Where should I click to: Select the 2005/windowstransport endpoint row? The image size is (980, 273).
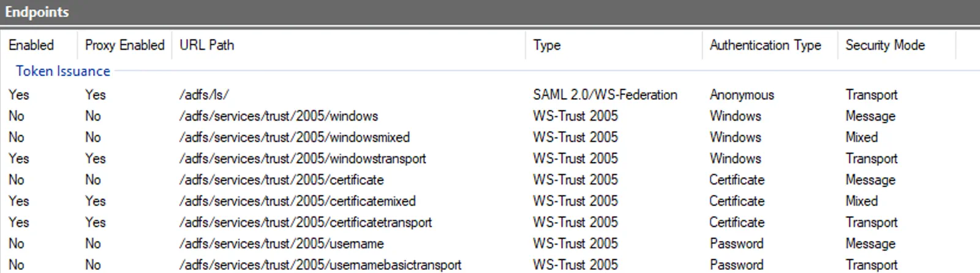490,158
